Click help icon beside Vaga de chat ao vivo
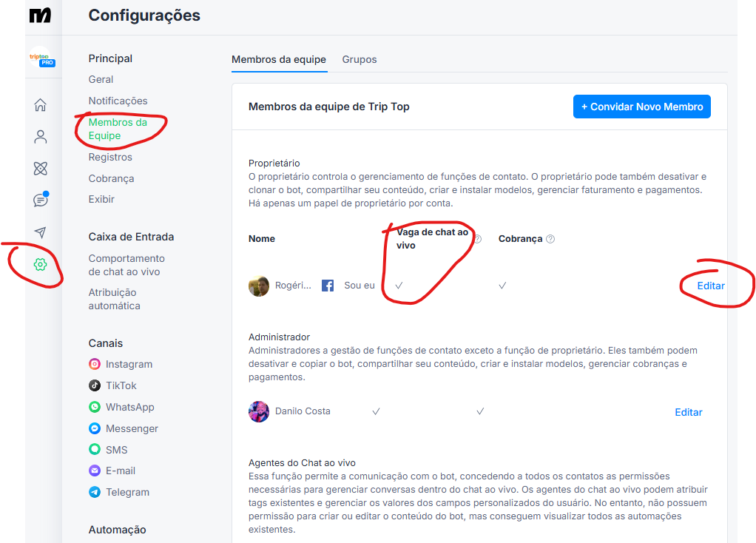 [477, 239]
